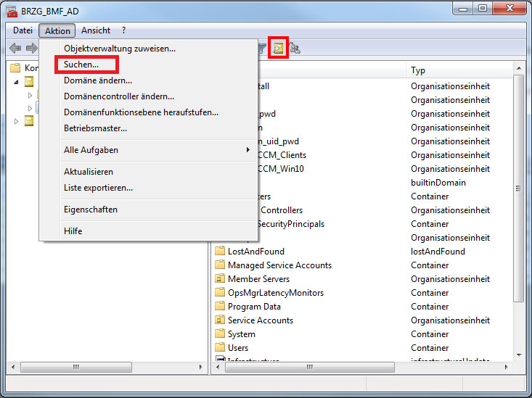
Task: Select Domänencontroller ändern... menu entry
Action: 119,96
